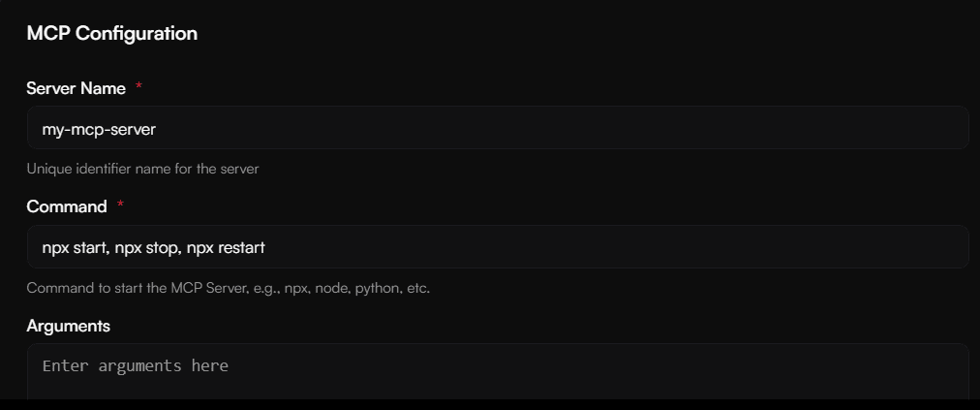This screenshot has height=410, width=980.
Task: Click the MCP Configuration heading
Action: pyautogui.click(x=111, y=33)
